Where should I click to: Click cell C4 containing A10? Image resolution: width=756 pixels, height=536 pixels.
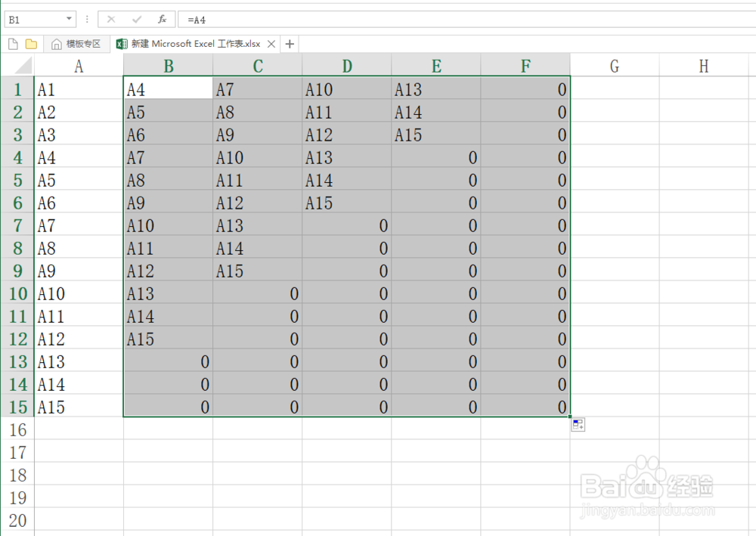tap(258, 156)
